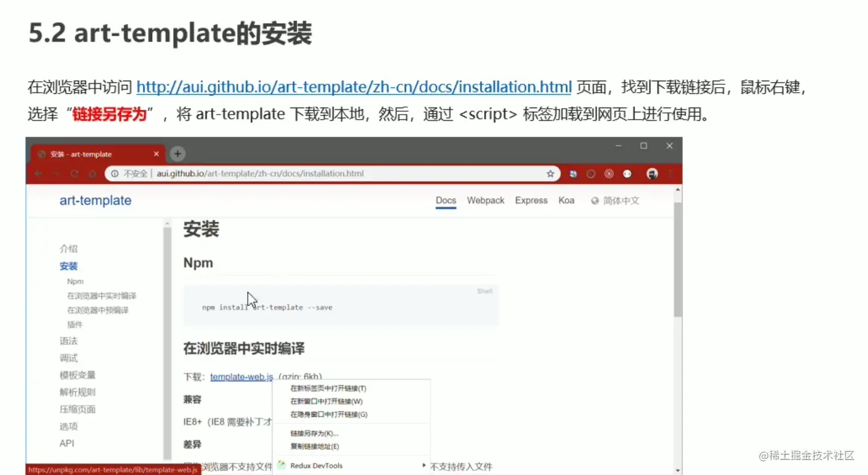Click the page vertical scrollbar thumb
Viewport: 868px width, 475px height.
point(678,259)
